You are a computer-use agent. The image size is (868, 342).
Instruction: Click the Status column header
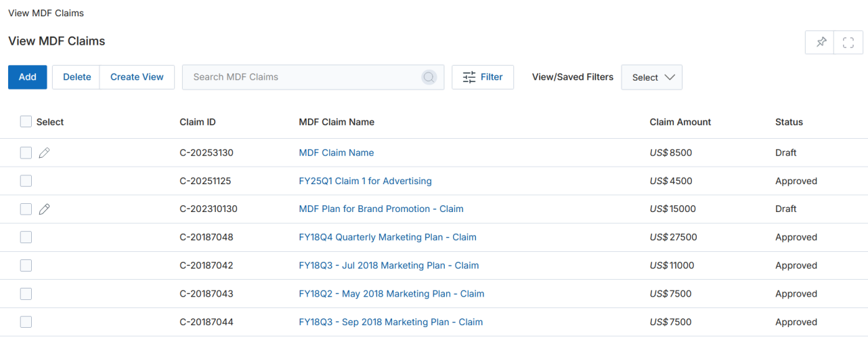coord(789,122)
